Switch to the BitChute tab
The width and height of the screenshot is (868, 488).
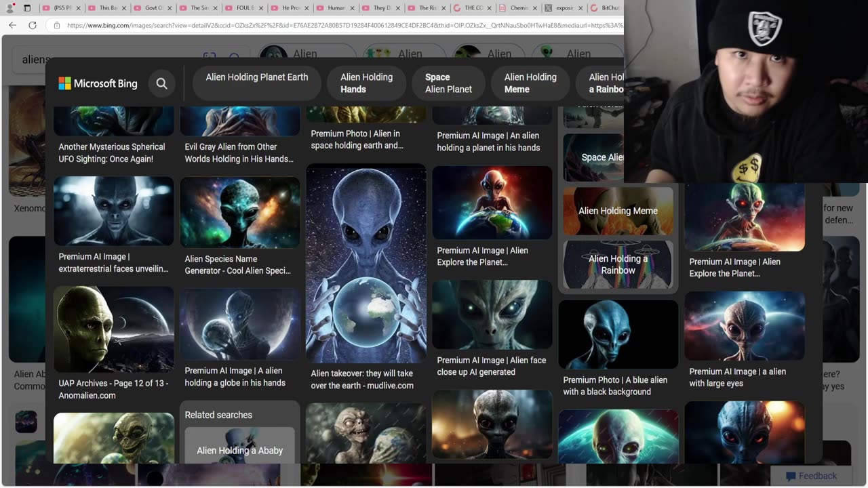pos(604,8)
